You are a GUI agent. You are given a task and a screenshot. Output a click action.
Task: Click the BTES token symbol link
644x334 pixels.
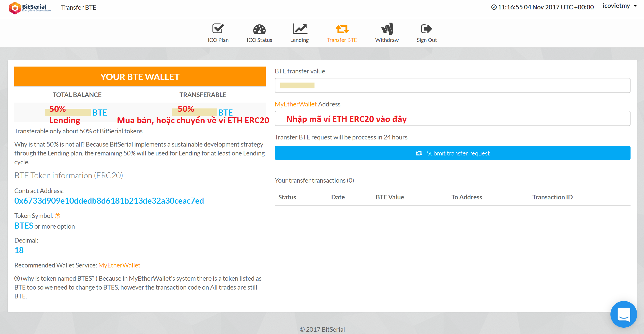point(24,226)
